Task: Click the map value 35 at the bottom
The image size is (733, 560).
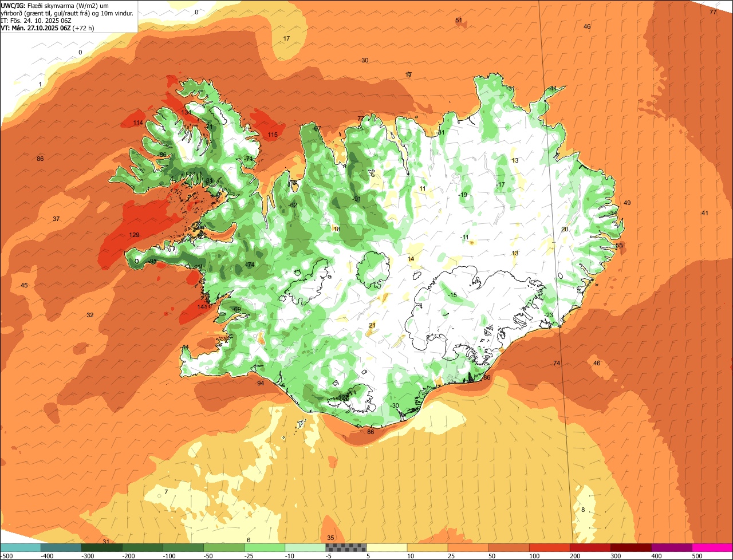Action: 330,538
